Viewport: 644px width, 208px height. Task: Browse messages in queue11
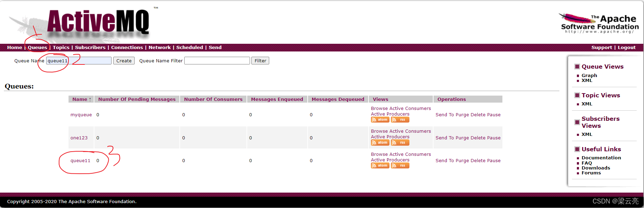pos(379,154)
